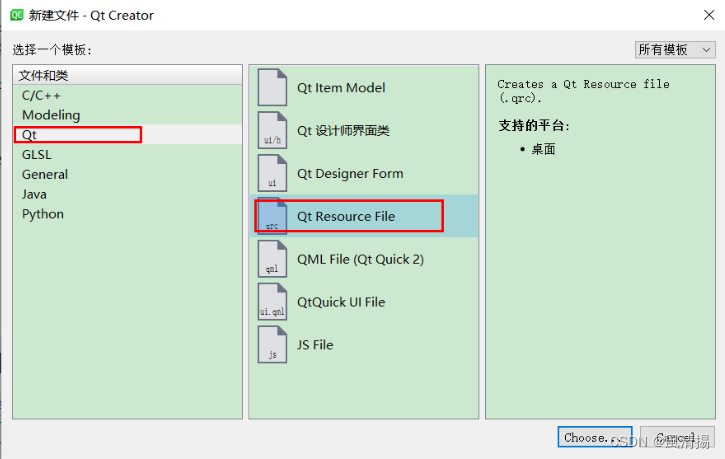The width and height of the screenshot is (725, 459).
Task: Select the Java category
Action: tap(127, 194)
